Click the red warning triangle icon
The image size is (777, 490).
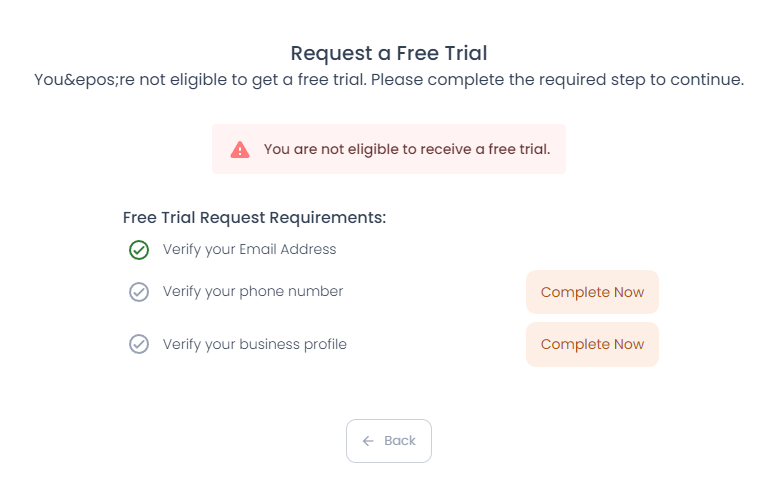pyautogui.click(x=240, y=150)
